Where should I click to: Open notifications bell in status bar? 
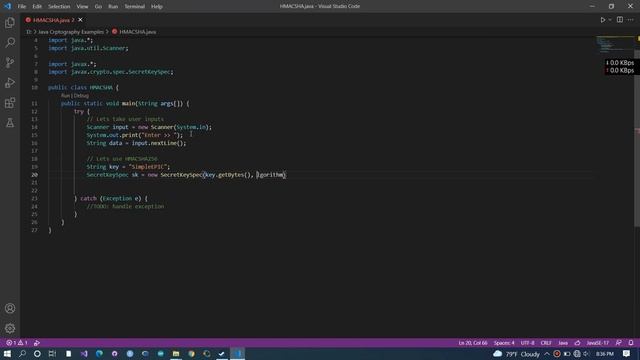click(631, 343)
